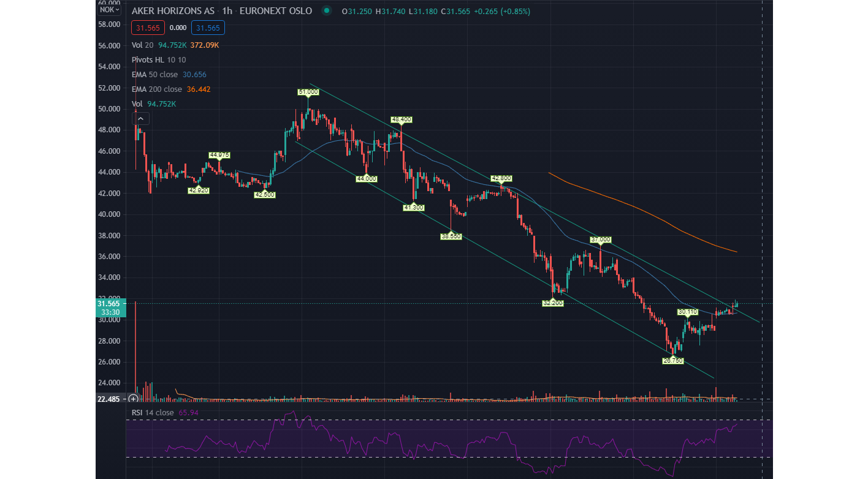Click the 51.000 pivot high label
This screenshot has height=479, width=868.
(x=308, y=92)
